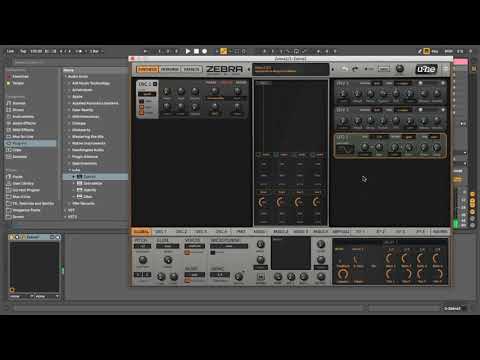The height and width of the screenshot is (360, 480).
Task: Open the Packs place in browser
Action: pos(17,177)
